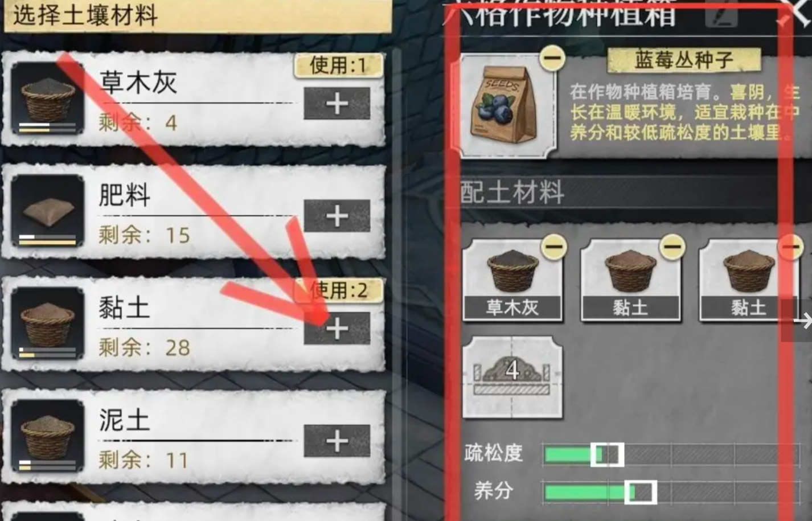Image resolution: width=812 pixels, height=521 pixels.
Task: Expand soil slots with right arrow
Action: tap(802, 321)
